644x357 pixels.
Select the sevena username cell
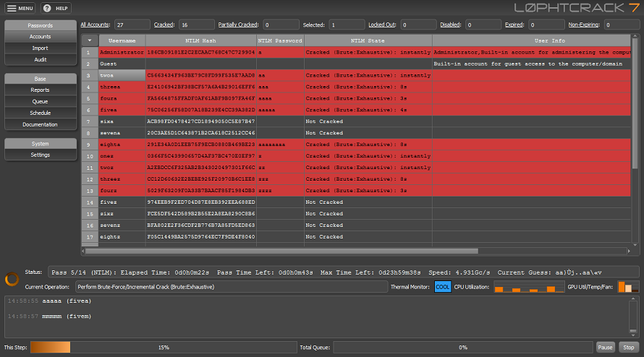(x=122, y=133)
